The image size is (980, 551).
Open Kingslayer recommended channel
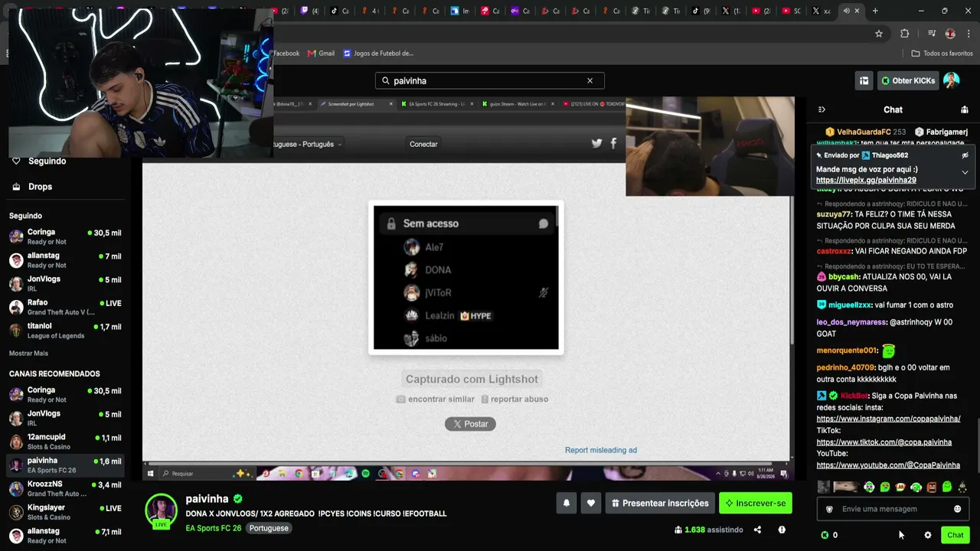65,512
